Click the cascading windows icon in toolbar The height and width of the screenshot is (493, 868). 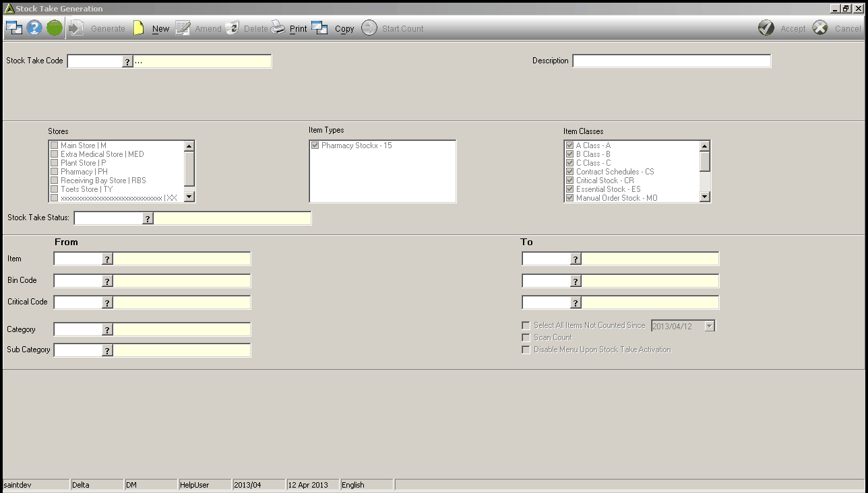pyautogui.click(x=13, y=28)
